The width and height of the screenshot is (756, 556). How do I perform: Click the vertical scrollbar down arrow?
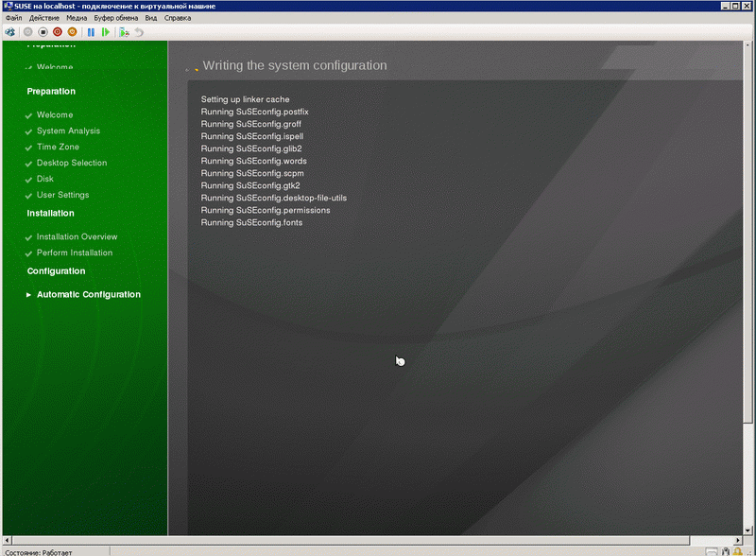pyautogui.click(x=747, y=530)
